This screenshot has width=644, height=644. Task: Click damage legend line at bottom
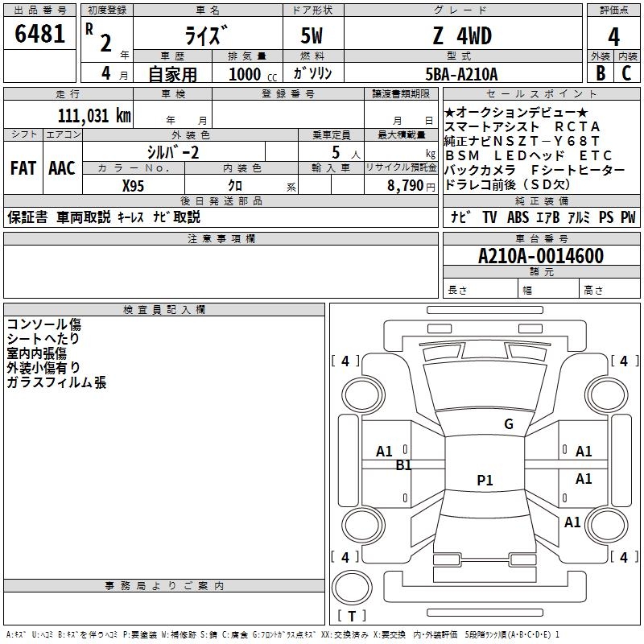coord(283,634)
